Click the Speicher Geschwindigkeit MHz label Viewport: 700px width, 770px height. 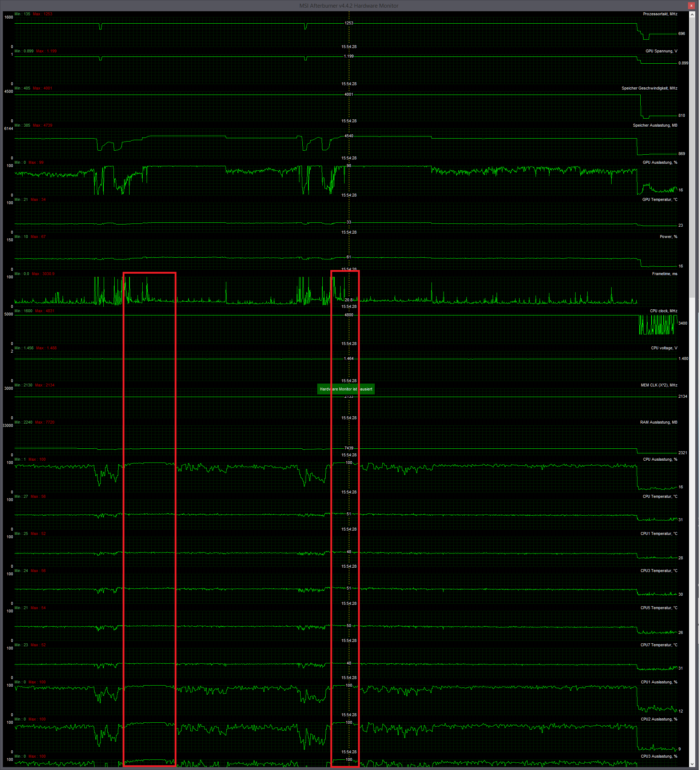[x=649, y=88]
